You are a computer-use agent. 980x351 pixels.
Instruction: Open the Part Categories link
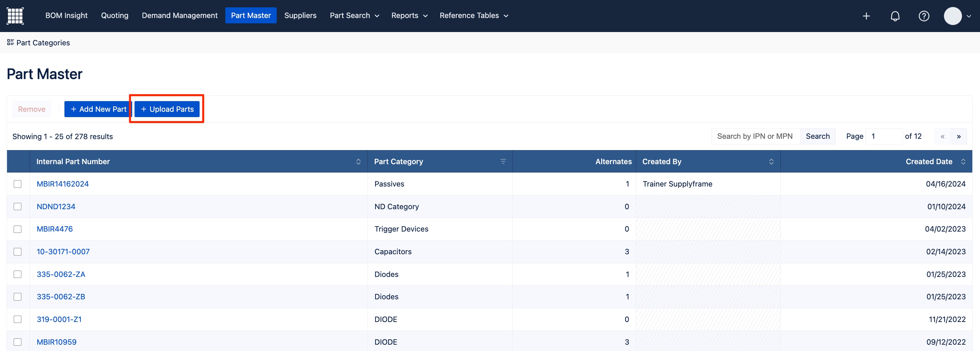(x=43, y=43)
